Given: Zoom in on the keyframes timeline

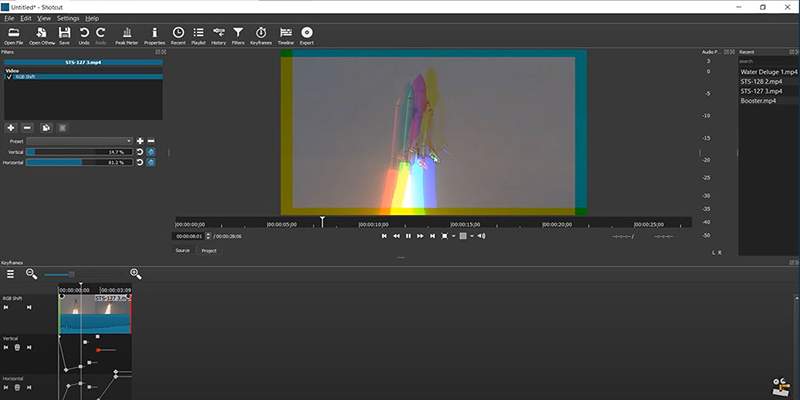Looking at the screenshot, I should click(x=135, y=273).
